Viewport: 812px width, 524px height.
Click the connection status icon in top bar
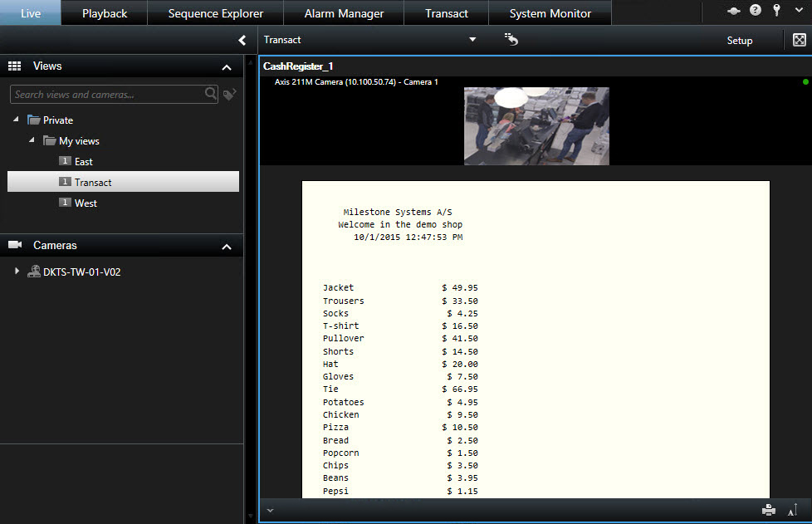(x=733, y=11)
